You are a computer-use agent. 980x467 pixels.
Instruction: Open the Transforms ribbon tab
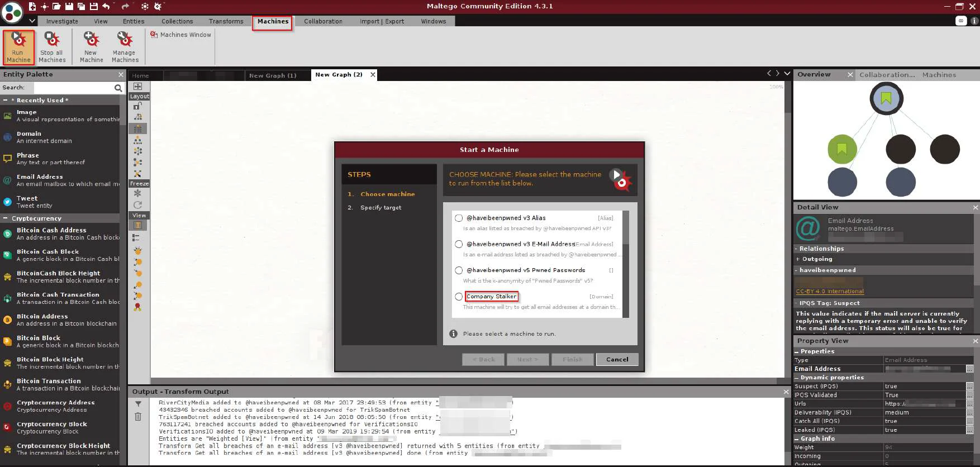226,21
